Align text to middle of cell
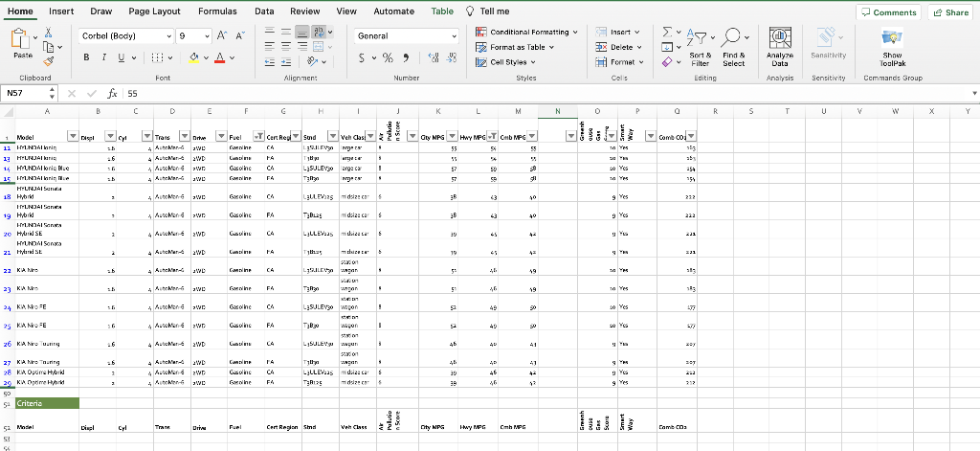Screen dimensions: 980x451 pos(285,32)
